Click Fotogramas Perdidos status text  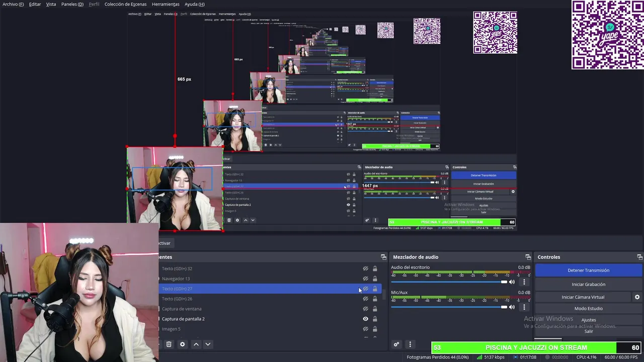point(438,357)
